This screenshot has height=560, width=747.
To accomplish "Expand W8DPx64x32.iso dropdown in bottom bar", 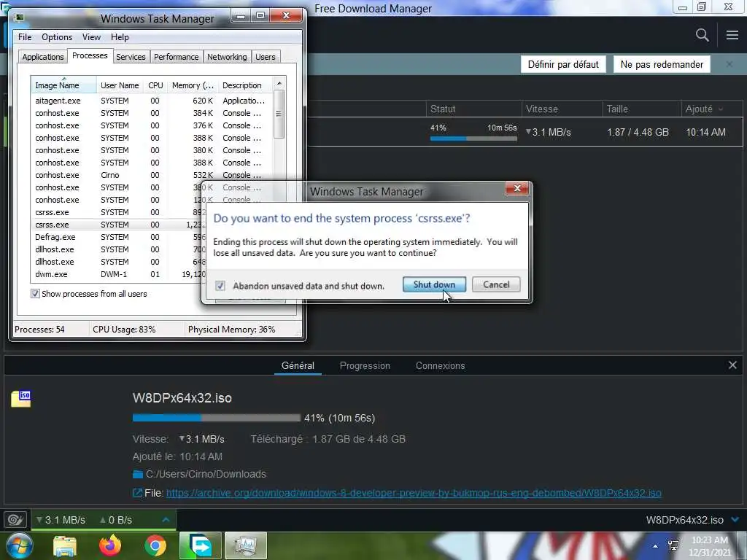I will [735, 519].
